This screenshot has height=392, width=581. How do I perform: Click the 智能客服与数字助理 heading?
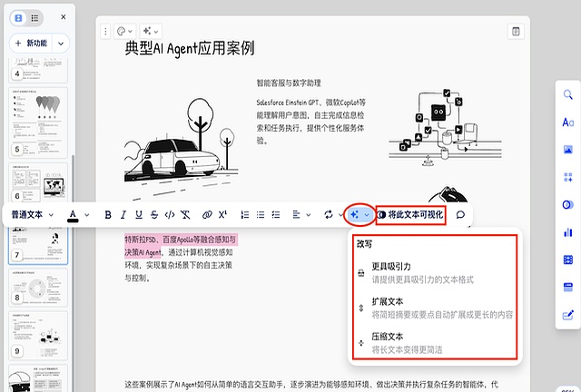tap(289, 83)
